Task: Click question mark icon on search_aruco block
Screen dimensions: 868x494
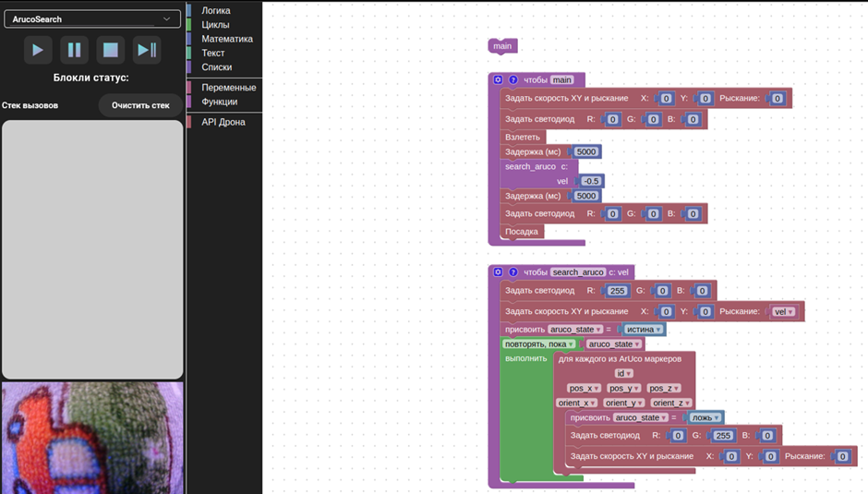Action: click(513, 272)
